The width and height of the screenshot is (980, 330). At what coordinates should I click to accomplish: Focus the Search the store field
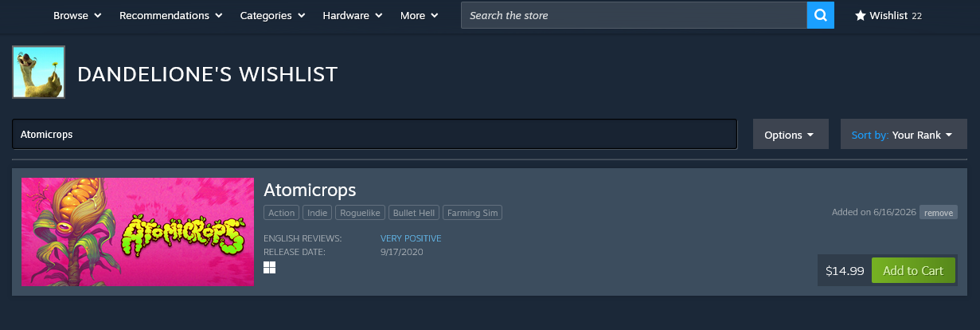click(x=634, y=15)
